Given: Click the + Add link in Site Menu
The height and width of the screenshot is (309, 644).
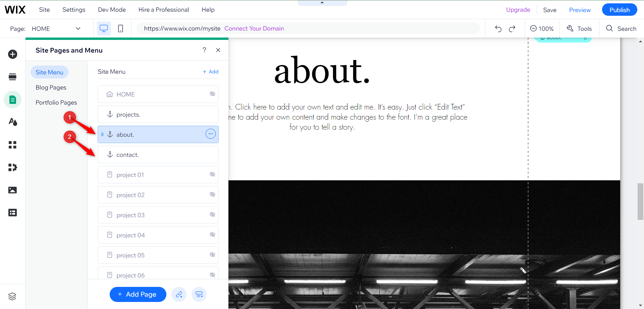Looking at the screenshot, I should coord(211,72).
